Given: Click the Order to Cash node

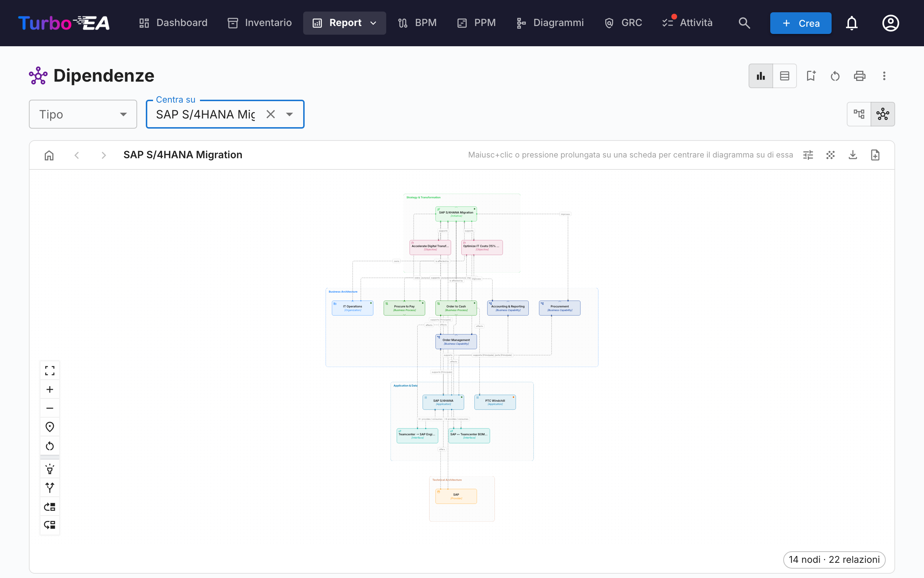Looking at the screenshot, I should (456, 308).
